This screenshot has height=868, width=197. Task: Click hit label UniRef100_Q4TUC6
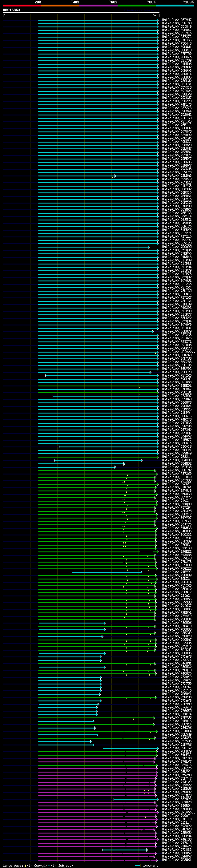(177, 423)
